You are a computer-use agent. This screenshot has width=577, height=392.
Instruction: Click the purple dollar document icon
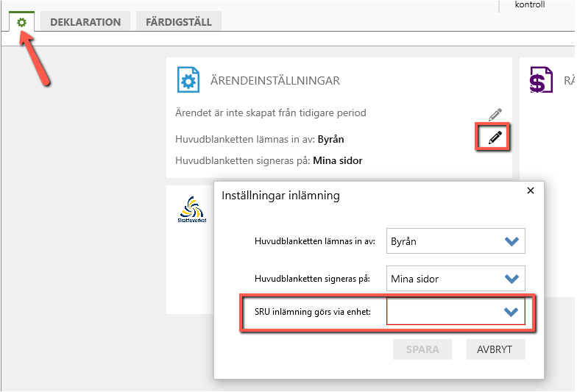tap(541, 79)
